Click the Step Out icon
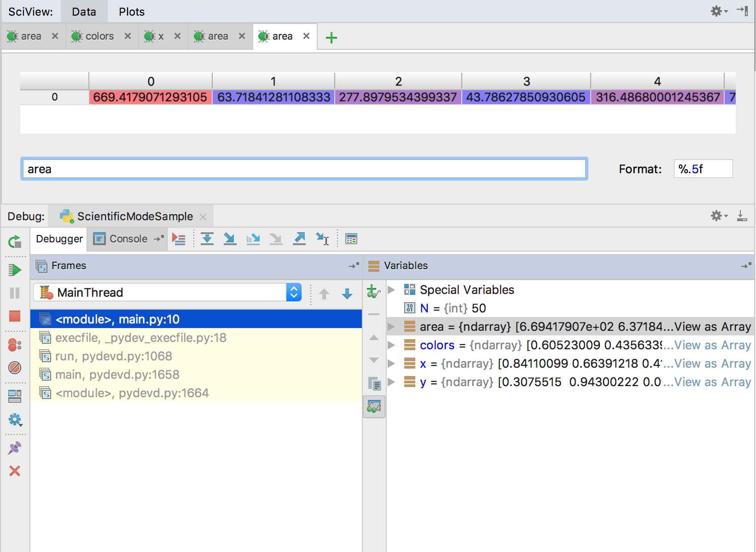This screenshot has height=552, width=756. coord(299,239)
